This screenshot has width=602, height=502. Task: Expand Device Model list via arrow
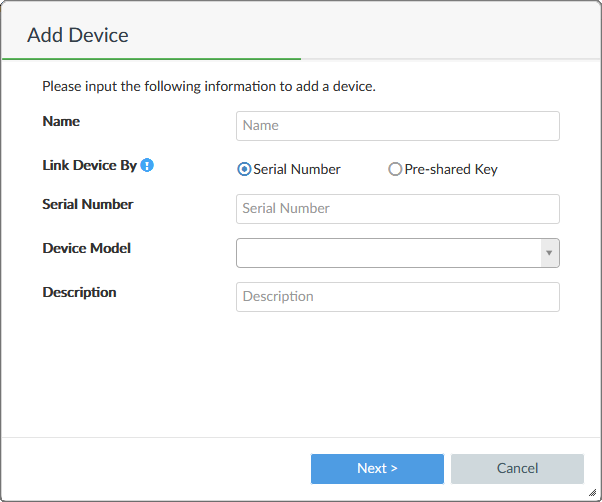(548, 253)
